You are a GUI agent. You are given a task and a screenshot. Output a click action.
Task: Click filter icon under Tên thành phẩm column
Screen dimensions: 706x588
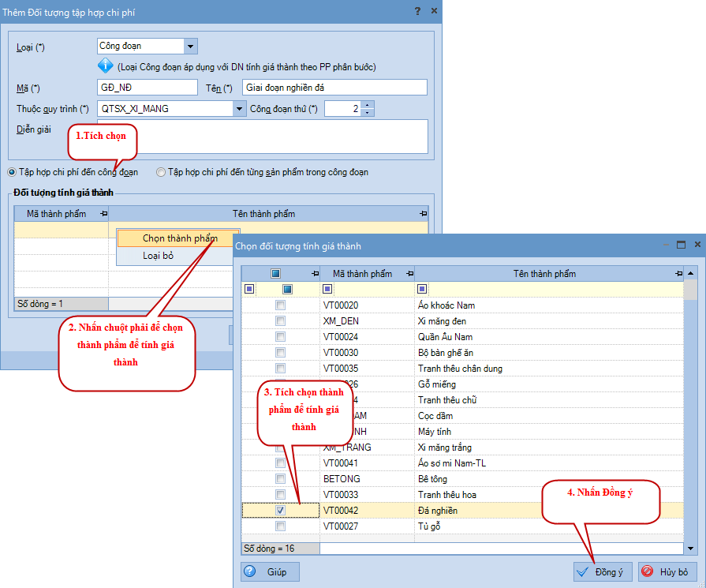click(422, 289)
